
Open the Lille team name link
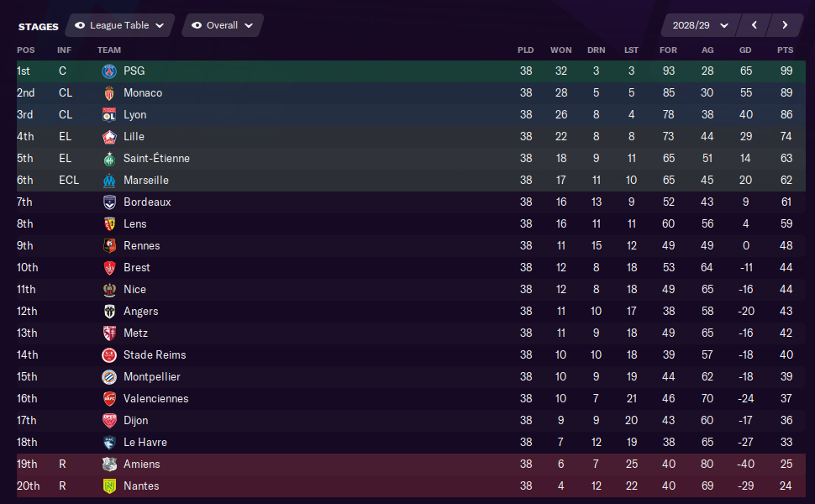[x=134, y=137]
